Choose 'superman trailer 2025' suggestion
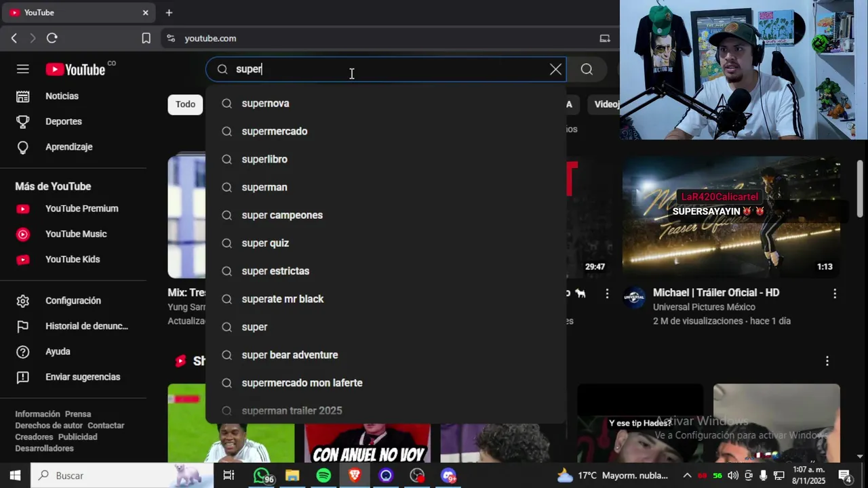Image resolution: width=868 pixels, height=488 pixels. point(386,411)
